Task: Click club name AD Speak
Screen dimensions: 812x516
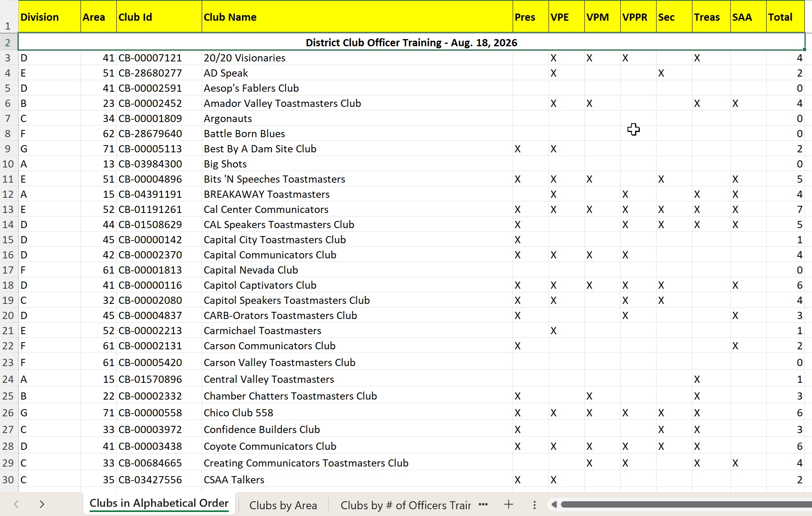Action: point(226,73)
